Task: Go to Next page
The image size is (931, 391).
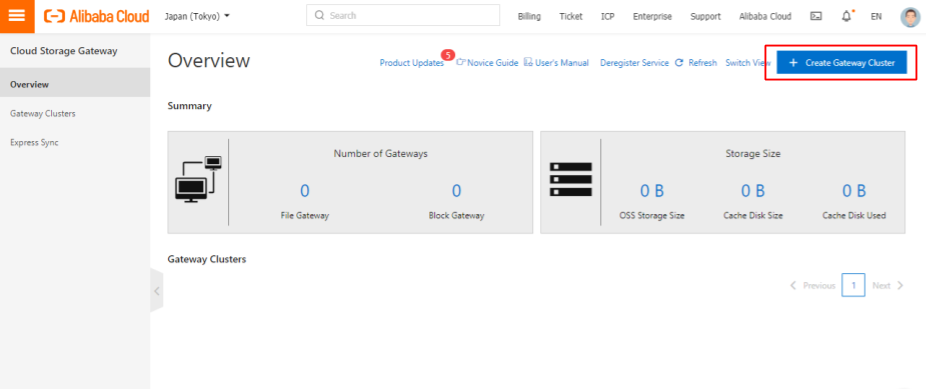Action: pyautogui.click(x=888, y=285)
